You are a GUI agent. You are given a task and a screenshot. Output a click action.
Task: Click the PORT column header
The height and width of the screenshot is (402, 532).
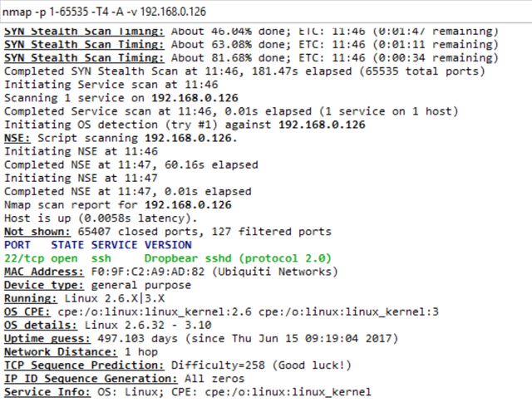pos(17,245)
